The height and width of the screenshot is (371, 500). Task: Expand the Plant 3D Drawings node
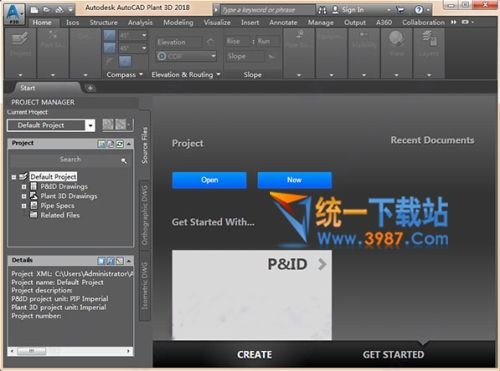coord(24,196)
